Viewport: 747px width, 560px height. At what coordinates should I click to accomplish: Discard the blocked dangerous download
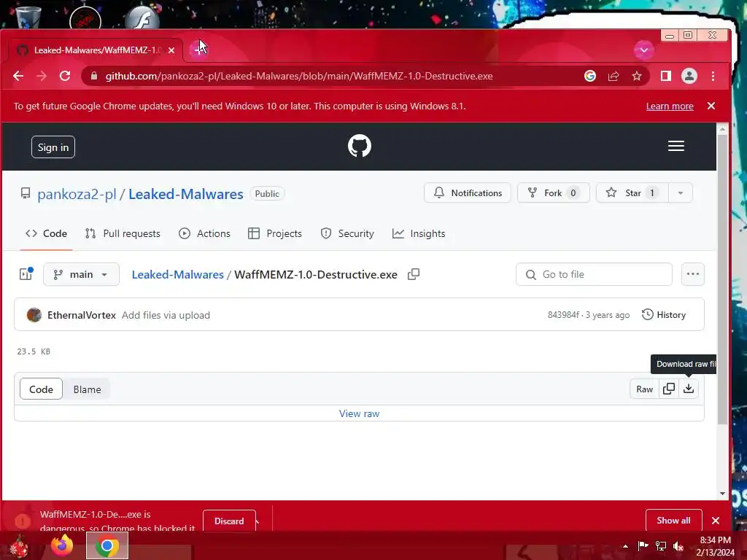[x=229, y=521]
